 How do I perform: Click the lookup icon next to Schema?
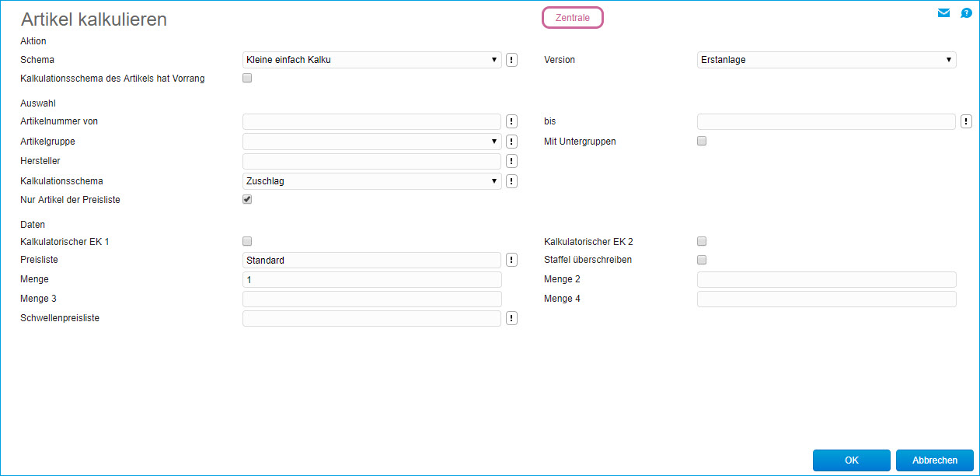(512, 60)
